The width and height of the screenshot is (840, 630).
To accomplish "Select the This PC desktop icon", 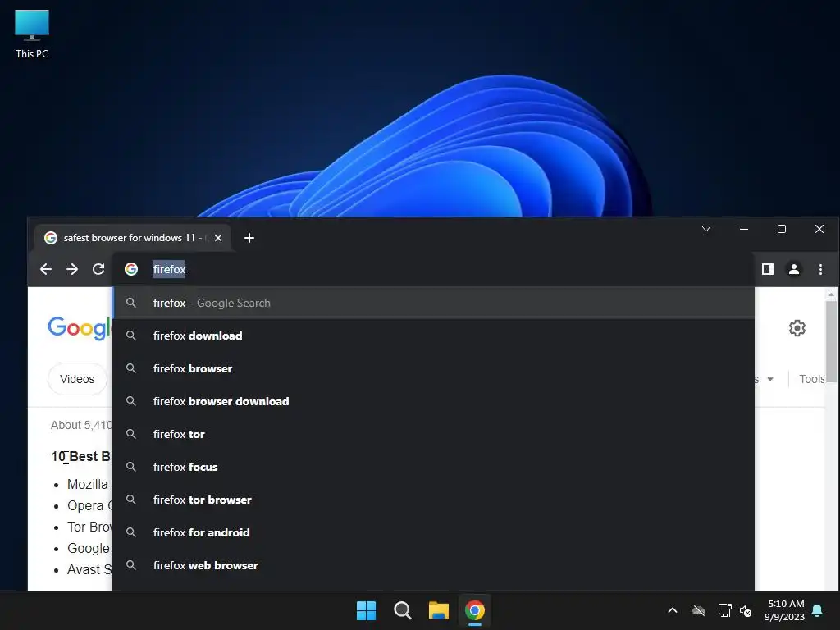I will click(32, 34).
